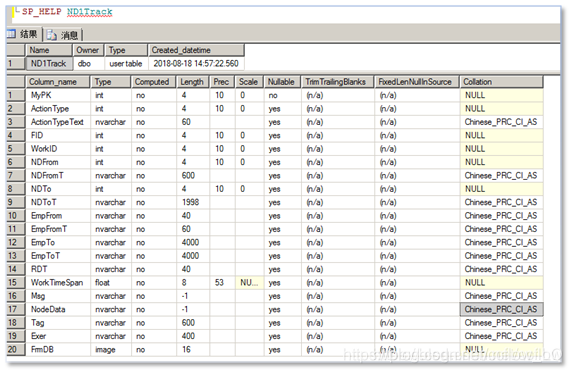Select the 53 precision cell in WorkTimeSpan row
572x373 pixels.
tap(222, 282)
